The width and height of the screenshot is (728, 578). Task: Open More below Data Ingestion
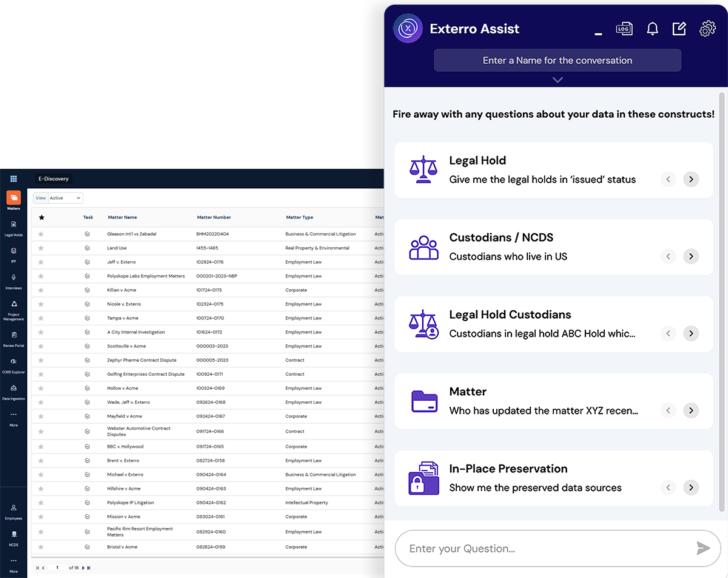[13, 419]
